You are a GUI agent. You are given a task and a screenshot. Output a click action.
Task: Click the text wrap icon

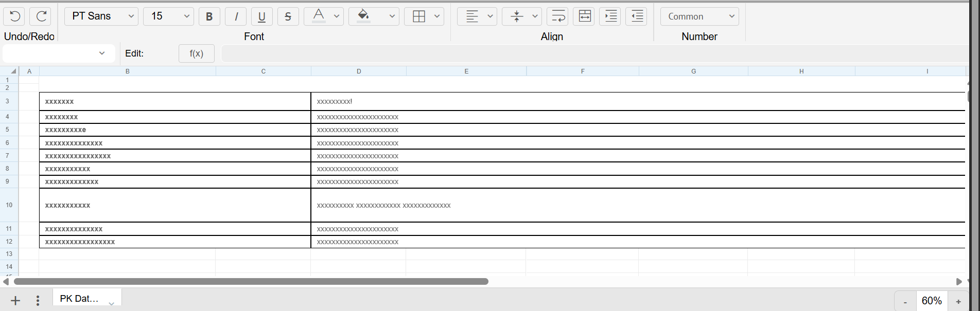click(x=557, y=16)
